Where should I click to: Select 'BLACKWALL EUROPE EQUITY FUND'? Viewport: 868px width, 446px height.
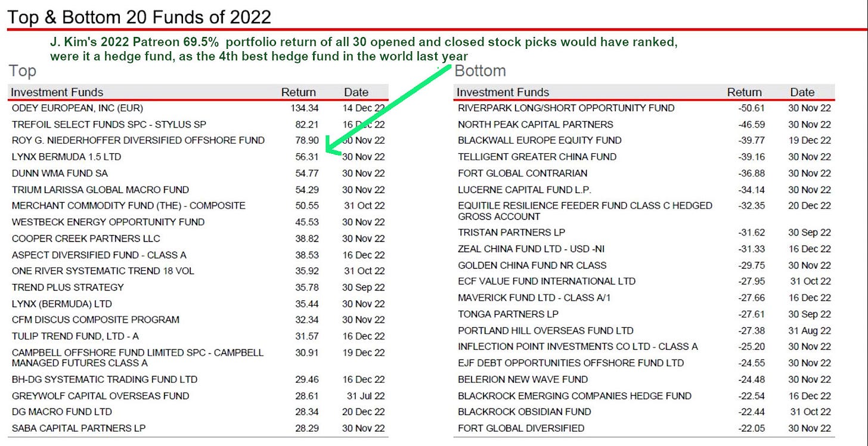(540, 141)
